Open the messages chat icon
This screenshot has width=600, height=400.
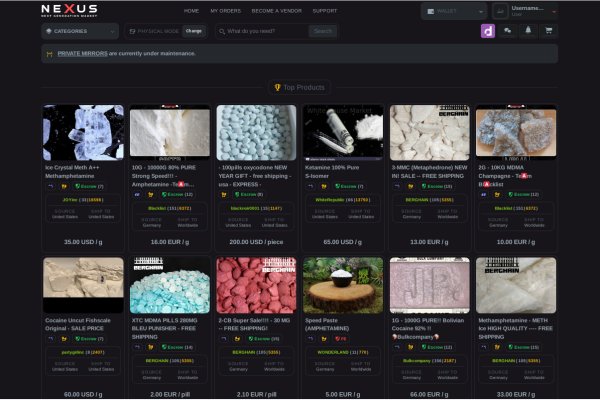[508, 31]
